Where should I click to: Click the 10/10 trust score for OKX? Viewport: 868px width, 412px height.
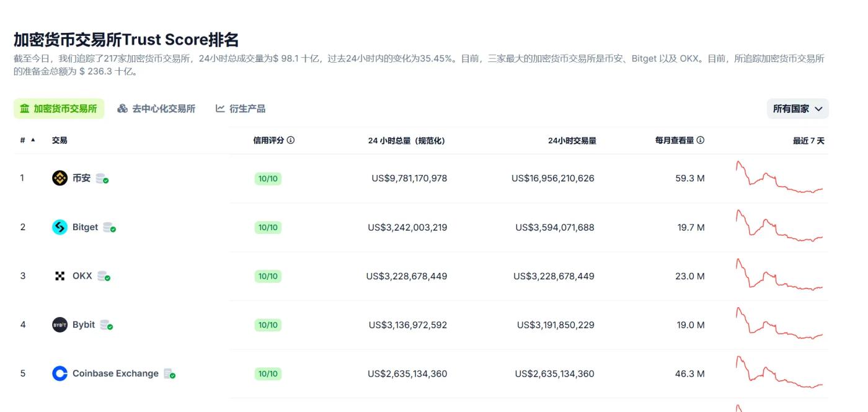pyautogui.click(x=268, y=276)
